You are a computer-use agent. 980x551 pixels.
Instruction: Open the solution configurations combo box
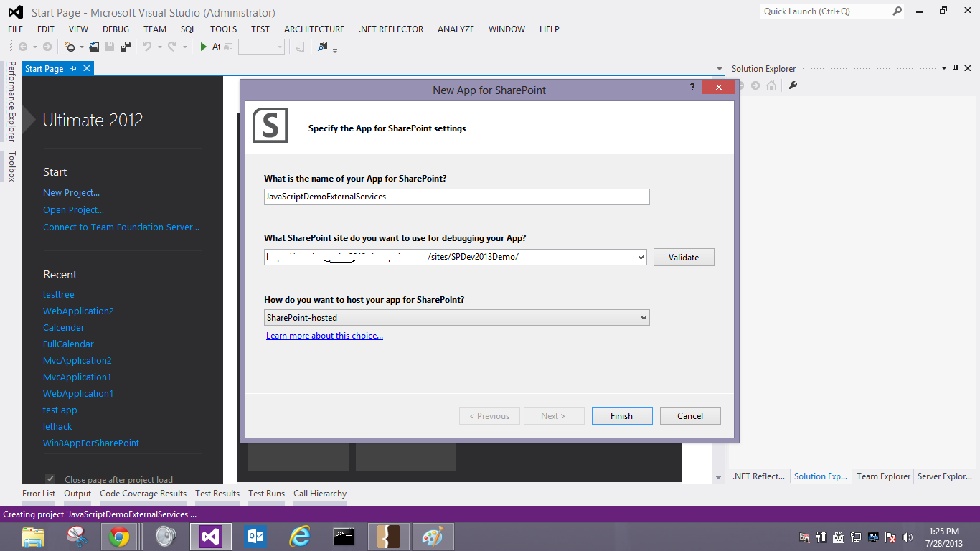pyautogui.click(x=261, y=47)
